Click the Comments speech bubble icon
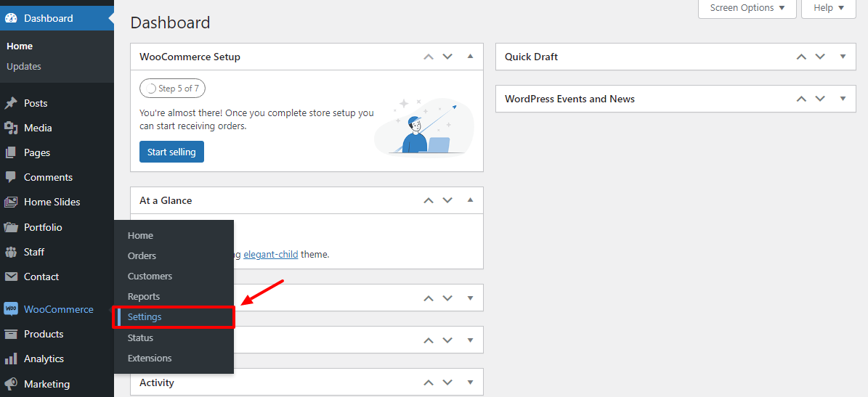The height and width of the screenshot is (397, 868). [x=10, y=178]
